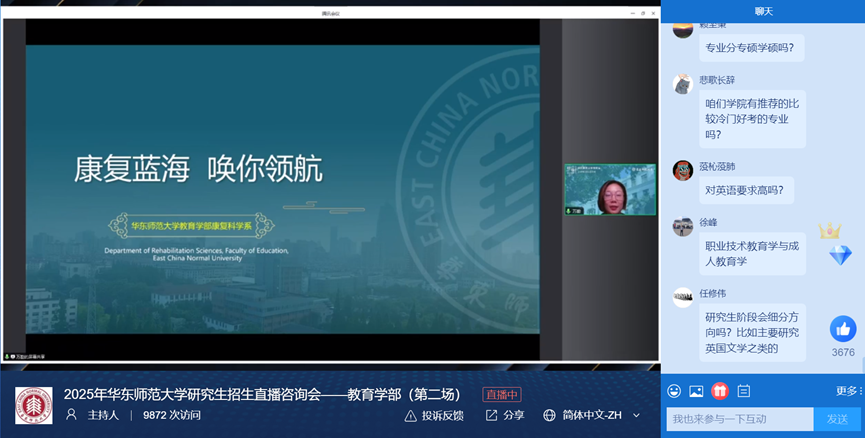The image size is (865, 438).
Task: Click the like count 3676
Action: [843, 352]
